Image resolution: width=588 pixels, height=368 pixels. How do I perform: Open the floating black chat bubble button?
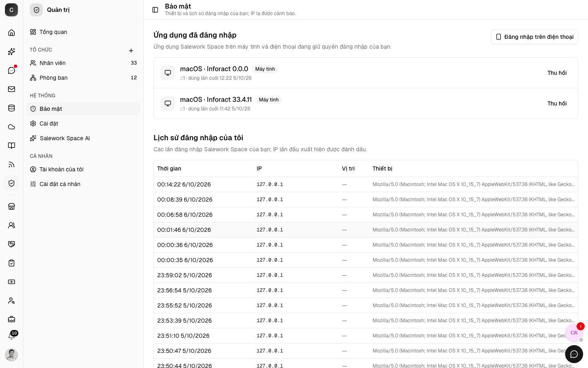tap(574, 354)
